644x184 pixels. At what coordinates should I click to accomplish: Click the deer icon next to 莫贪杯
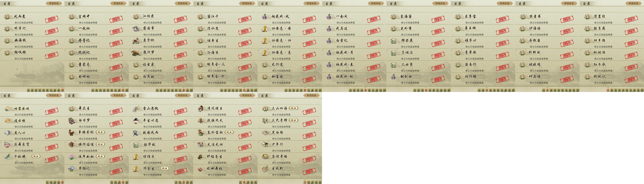pos(136,40)
